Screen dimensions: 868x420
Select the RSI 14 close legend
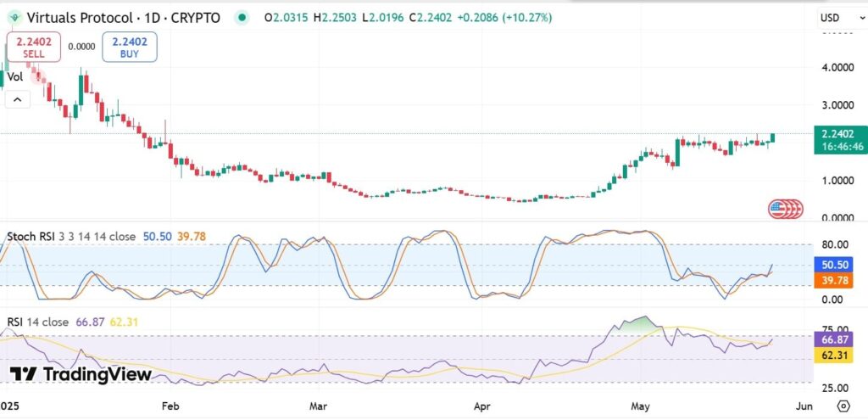[x=38, y=322]
